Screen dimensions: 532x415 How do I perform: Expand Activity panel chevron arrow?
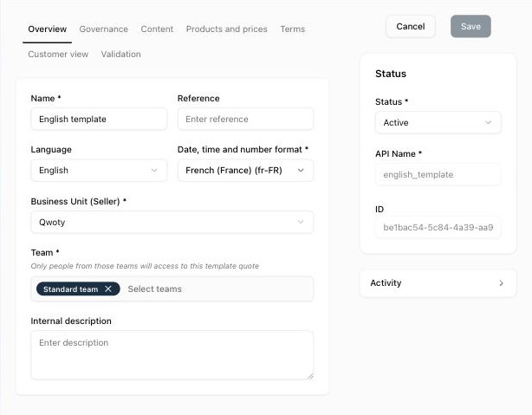point(501,283)
